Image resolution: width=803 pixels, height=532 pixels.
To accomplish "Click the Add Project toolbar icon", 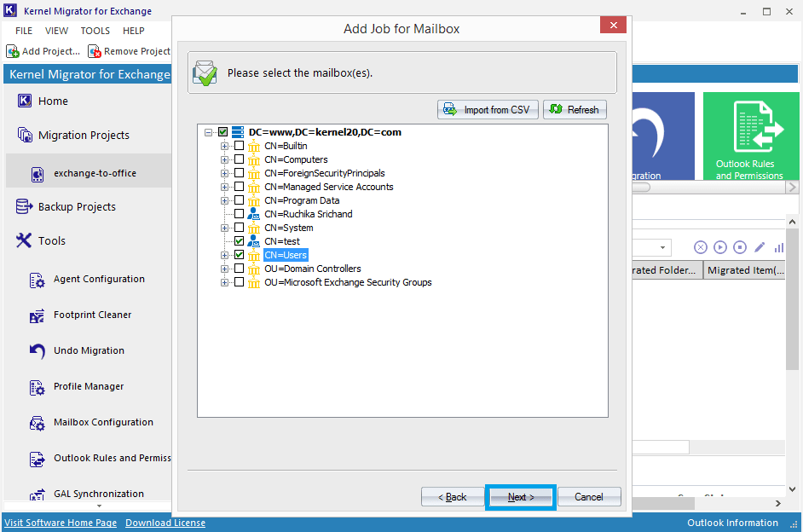I will tap(13, 51).
